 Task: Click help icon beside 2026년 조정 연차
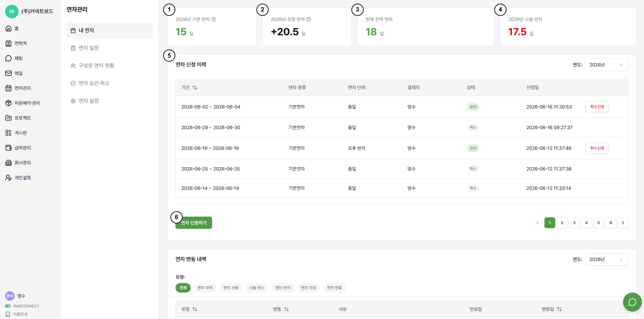[309, 19]
